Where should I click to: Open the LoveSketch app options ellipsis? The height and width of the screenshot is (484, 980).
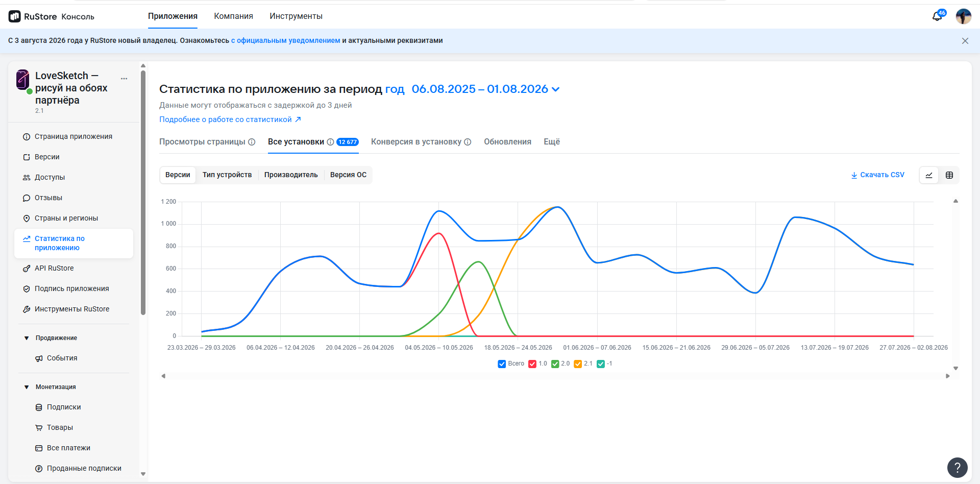tap(124, 79)
